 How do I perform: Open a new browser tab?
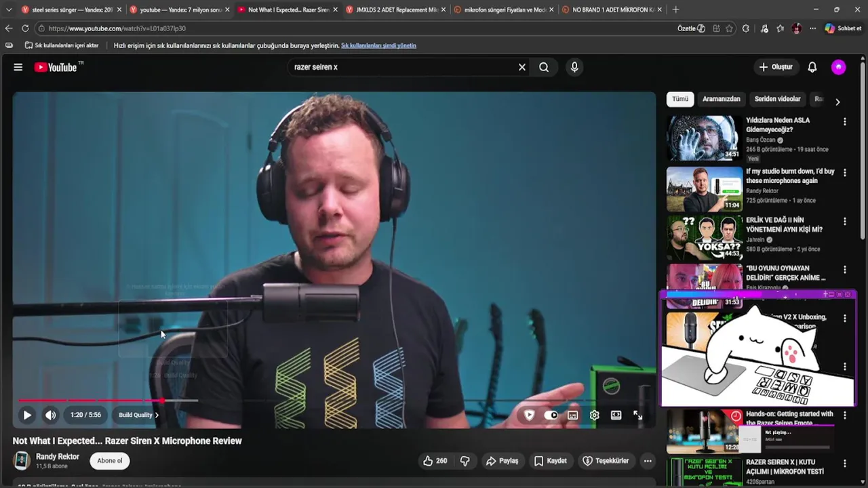pos(675,9)
